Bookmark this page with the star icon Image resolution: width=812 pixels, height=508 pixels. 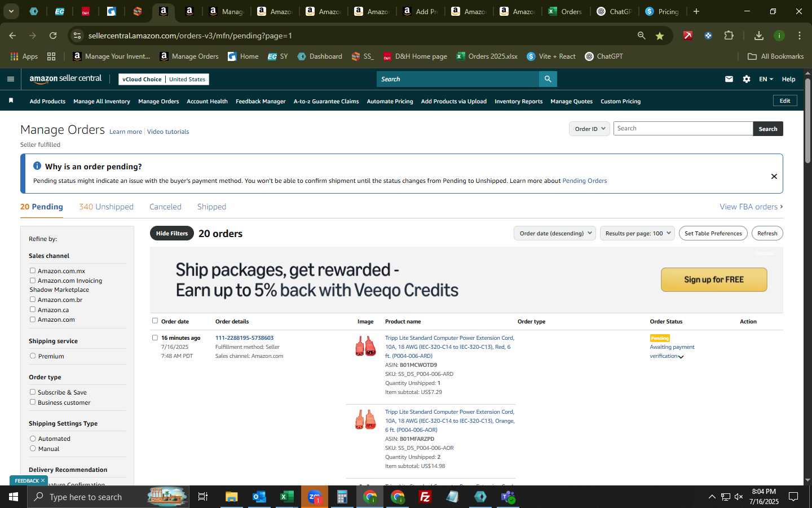660,36
